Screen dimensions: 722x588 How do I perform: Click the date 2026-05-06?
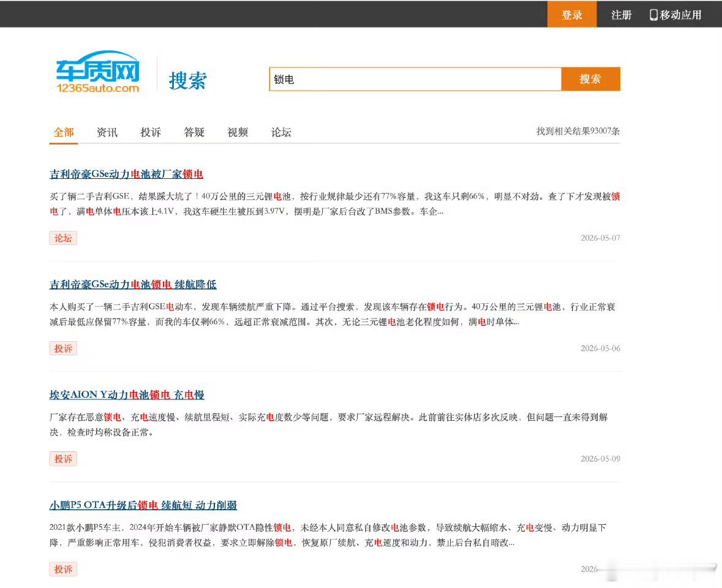[x=600, y=349]
